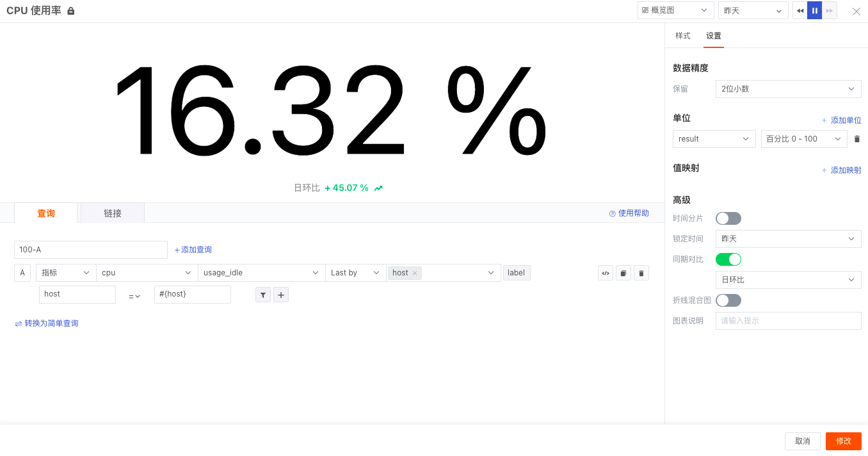
Task: Click the filter funnel icon
Action: coord(263,295)
